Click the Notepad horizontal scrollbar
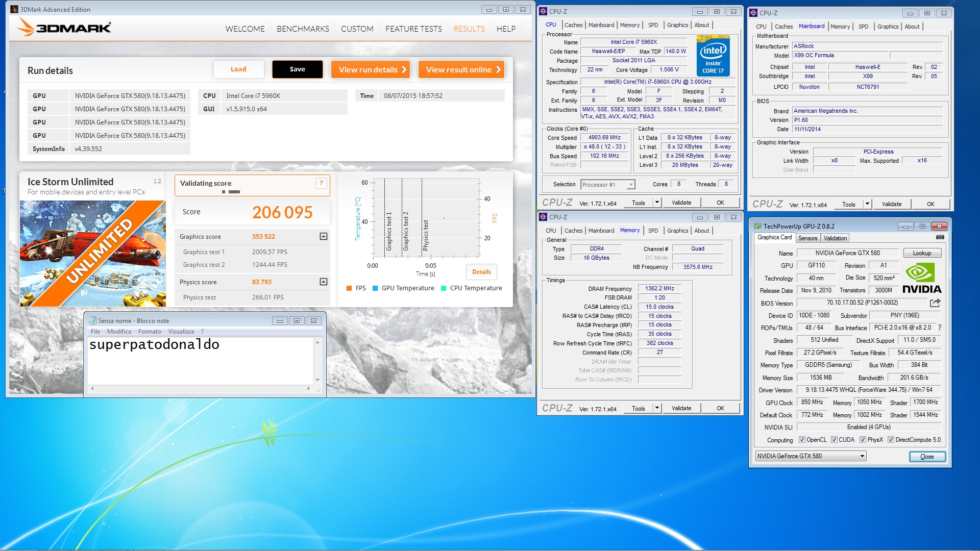980x551 pixels. [x=200, y=388]
